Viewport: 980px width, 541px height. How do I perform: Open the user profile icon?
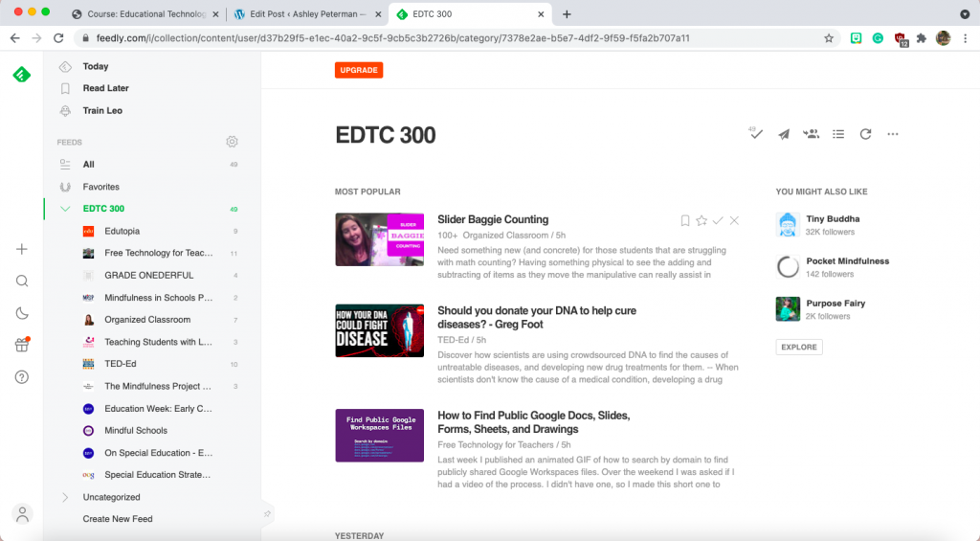[22, 514]
